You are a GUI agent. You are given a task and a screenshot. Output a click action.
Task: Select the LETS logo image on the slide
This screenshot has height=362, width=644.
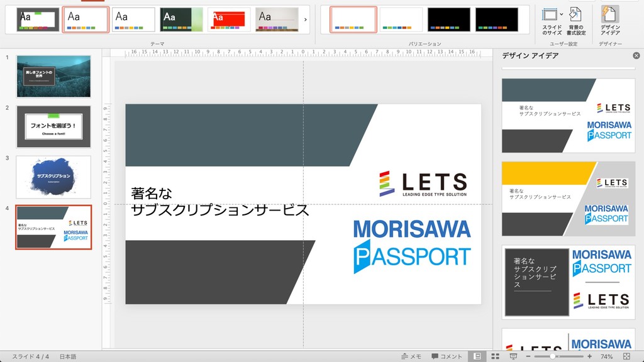[423, 184]
